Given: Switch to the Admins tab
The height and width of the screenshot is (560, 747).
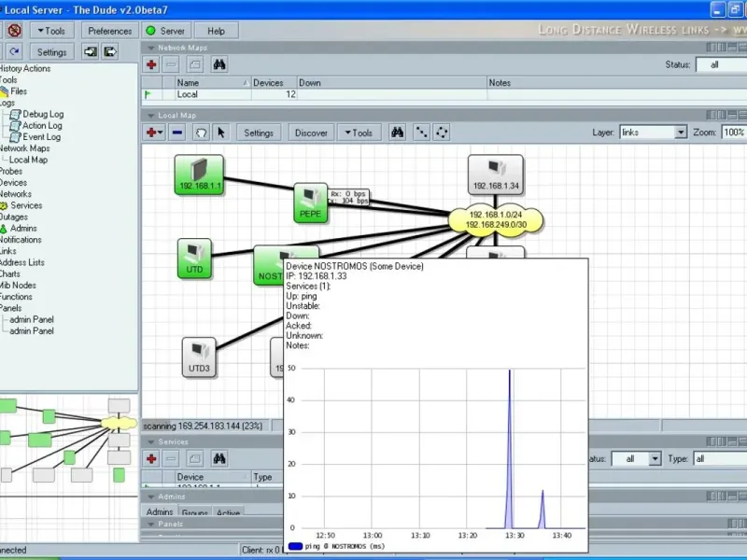Looking at the screenshot, I should point(160,511).
